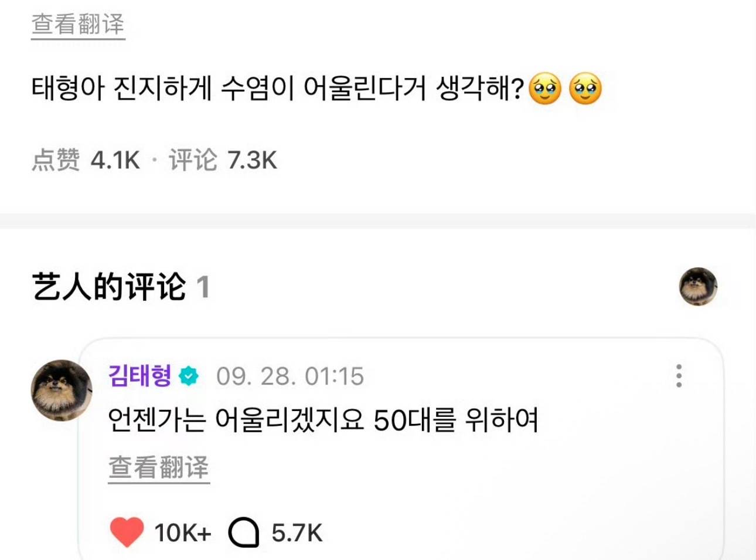Open replies via the speech bubble icon
The image size is (756, 560).
[x=244, y=533]
